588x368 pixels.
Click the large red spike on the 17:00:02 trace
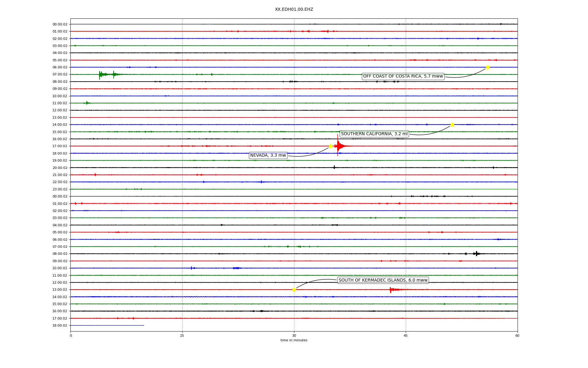338,146
